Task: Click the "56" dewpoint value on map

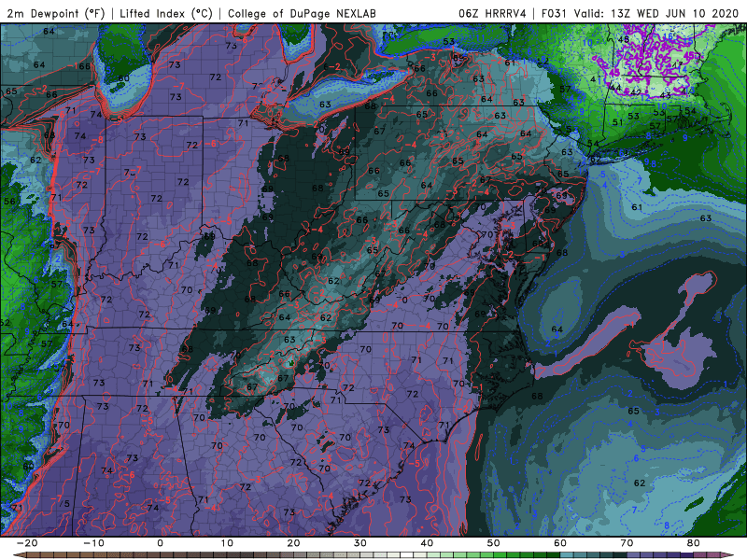Action: click(9, 202)
